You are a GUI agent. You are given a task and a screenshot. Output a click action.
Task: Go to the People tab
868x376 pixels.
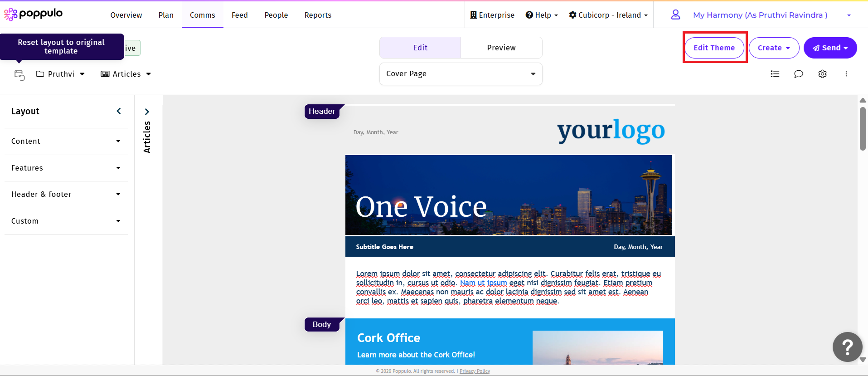pos(276,15)
